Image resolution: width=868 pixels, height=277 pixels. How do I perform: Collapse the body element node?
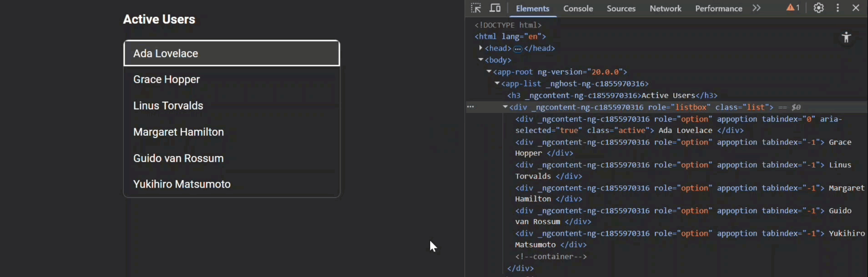(x=480, y=60)
